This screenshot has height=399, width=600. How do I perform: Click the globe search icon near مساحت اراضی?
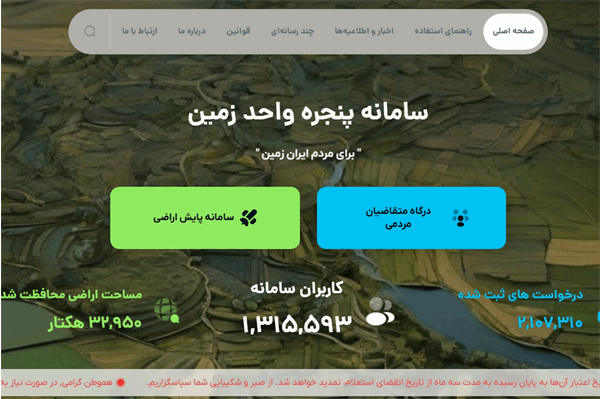[167, 311]
